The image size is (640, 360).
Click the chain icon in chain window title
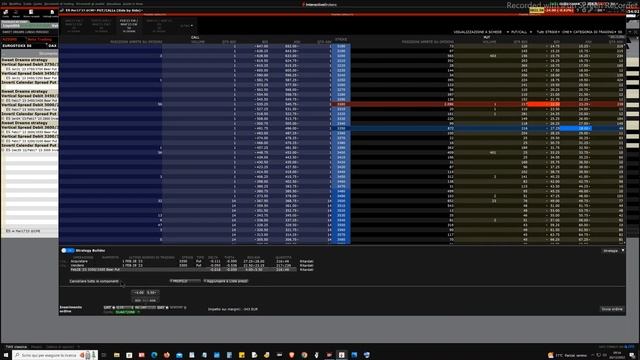click(x=62, y=10)
